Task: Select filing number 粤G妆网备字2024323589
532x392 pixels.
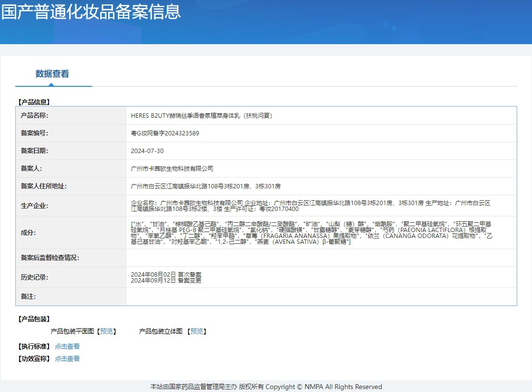Action: [x=165, y=133]
